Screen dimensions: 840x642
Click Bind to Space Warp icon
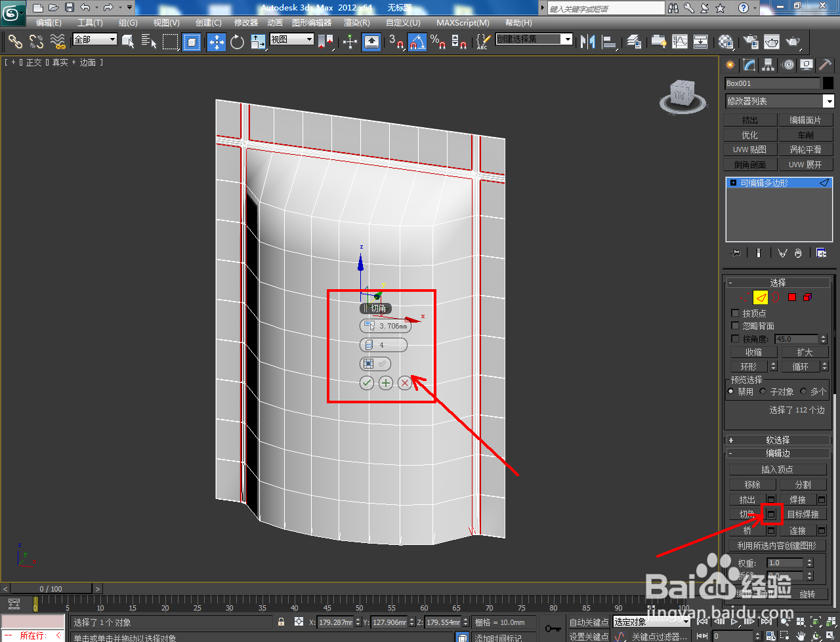pos(58,42)
